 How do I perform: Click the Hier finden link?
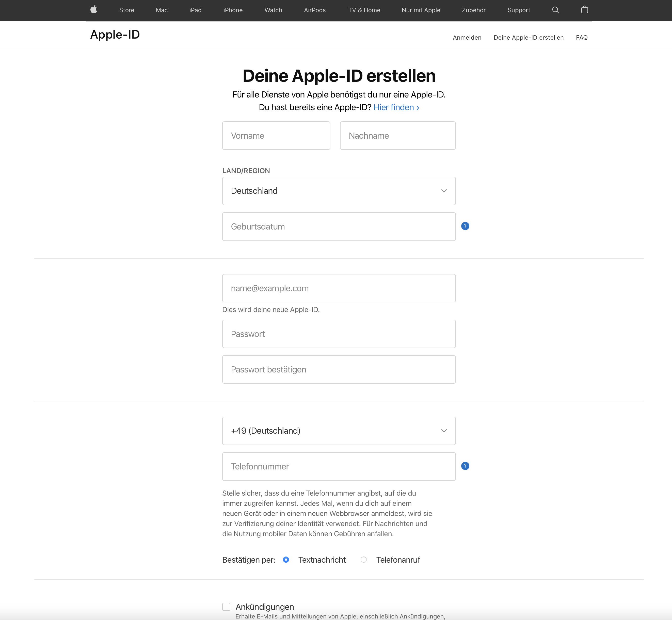396,107
